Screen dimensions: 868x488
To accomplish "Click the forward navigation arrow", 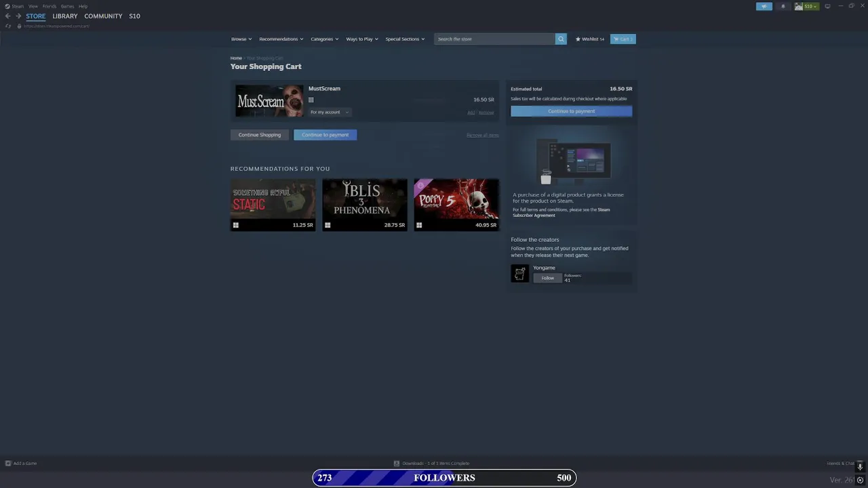I will point(18,16).
